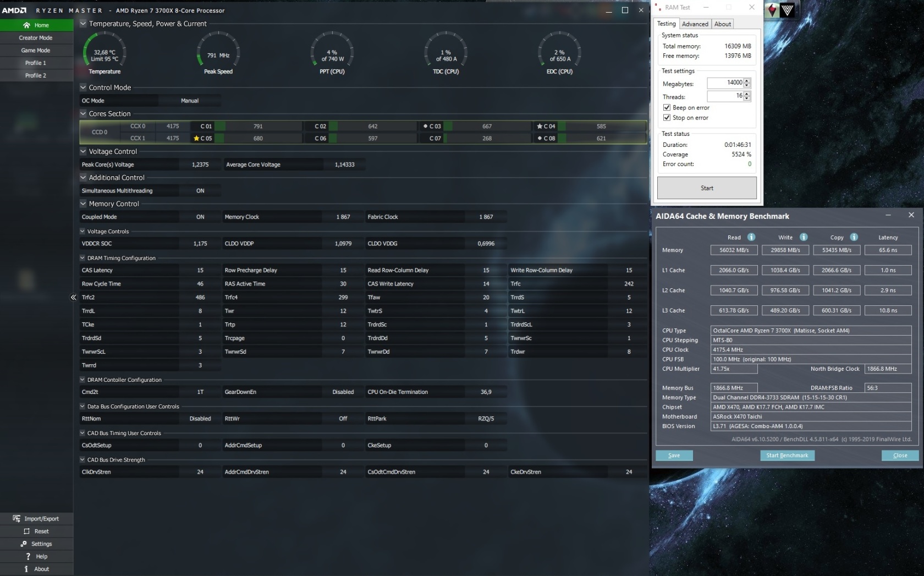Click the Temperature gauge
Viewport: 924px width, 576px height.
(x=105, y=53)
